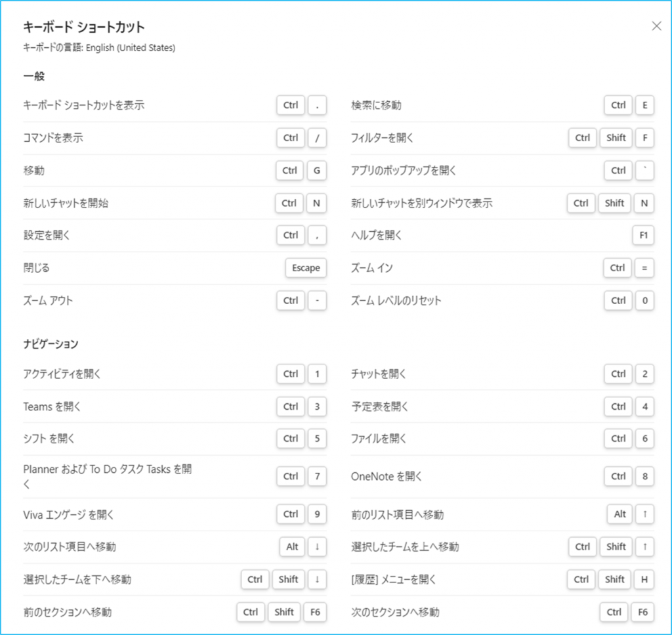Click the down arrow key next to Alt
This screenshot has height=635, width=672.
(x=316, y=546)
